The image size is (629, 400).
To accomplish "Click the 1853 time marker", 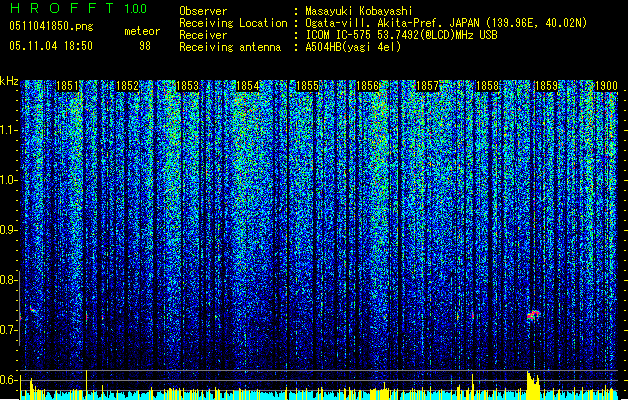I will coord(187,86).
